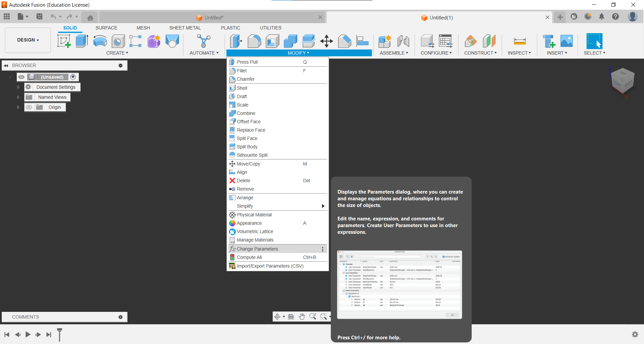Click the Move/Copy arrows toolbar icon

(x=326, y=41)
